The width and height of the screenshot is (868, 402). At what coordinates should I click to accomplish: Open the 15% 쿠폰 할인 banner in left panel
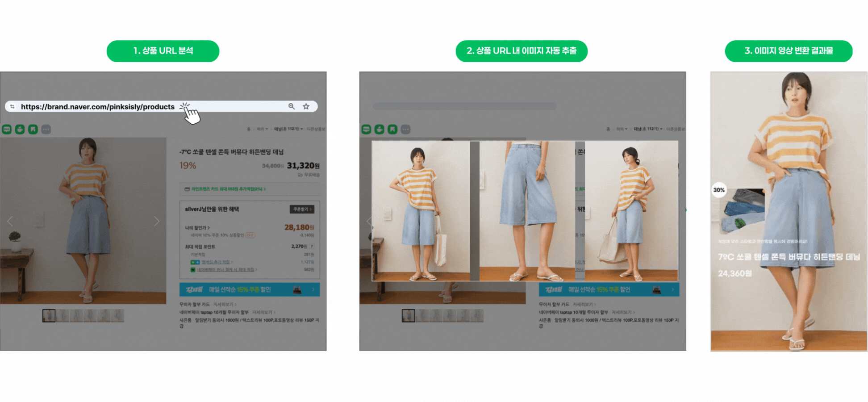tap(249, 289)
